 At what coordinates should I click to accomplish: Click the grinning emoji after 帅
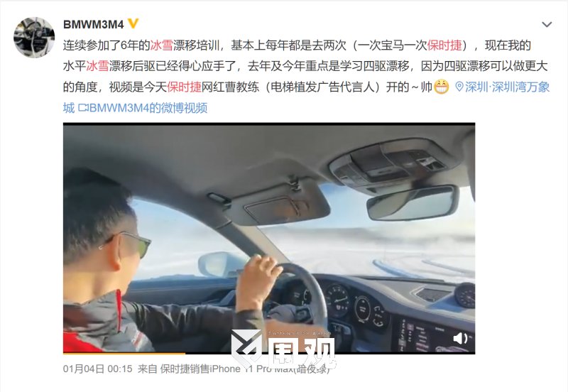click(x=441, y=87)
